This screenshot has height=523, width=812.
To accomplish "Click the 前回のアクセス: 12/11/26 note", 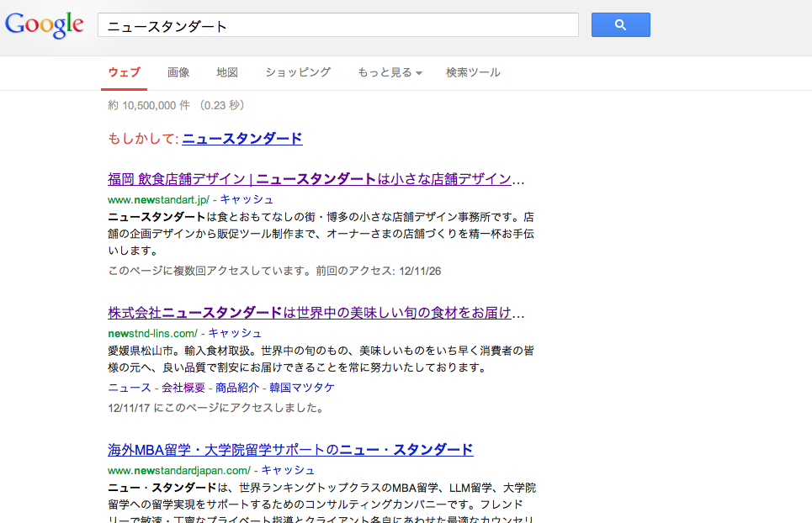I will [379, 271].
